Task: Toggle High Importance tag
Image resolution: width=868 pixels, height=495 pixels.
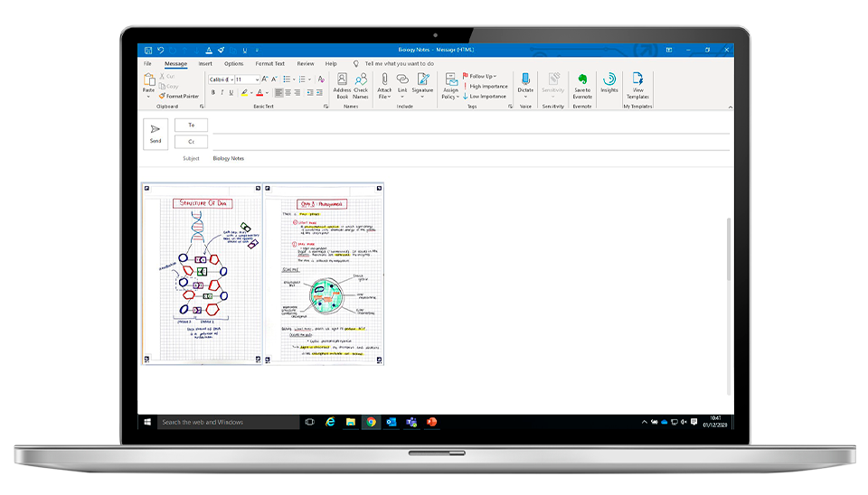Action: pos(486,87)
